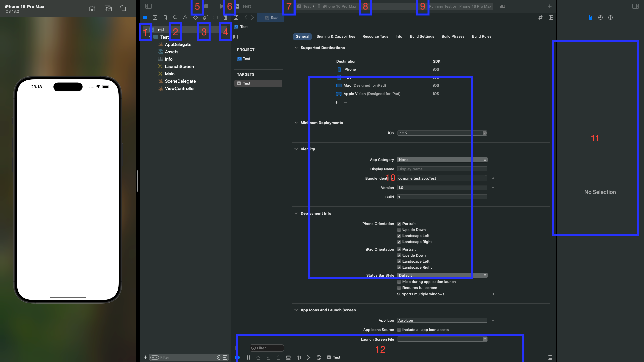Viewport: 644px width, 362px height.
Task: Switch to the Info tab
Action: coord(399,36)
